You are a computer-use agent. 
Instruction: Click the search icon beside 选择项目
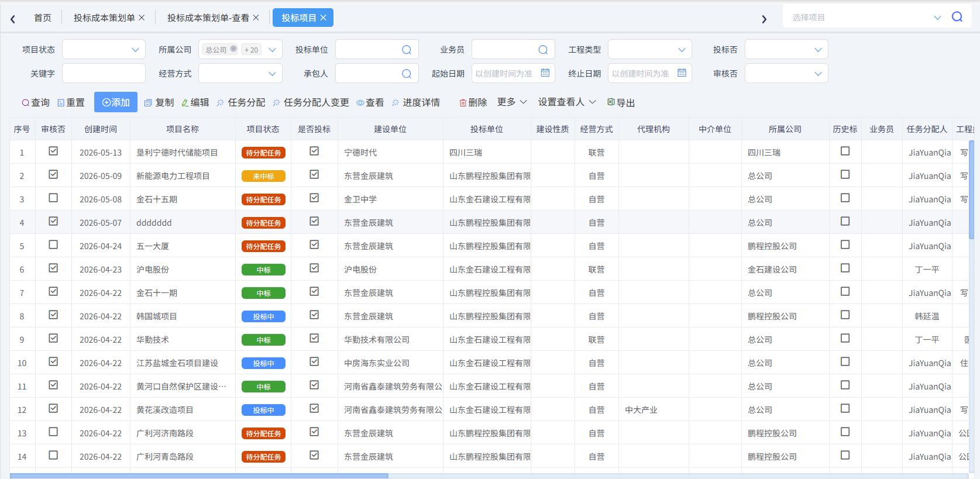click(x=957, y=17)
